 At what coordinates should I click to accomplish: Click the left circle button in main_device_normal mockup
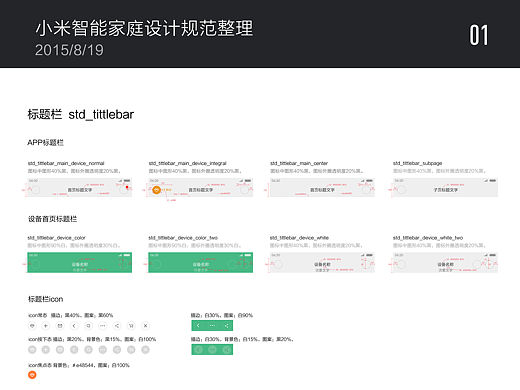pos(35,190)
